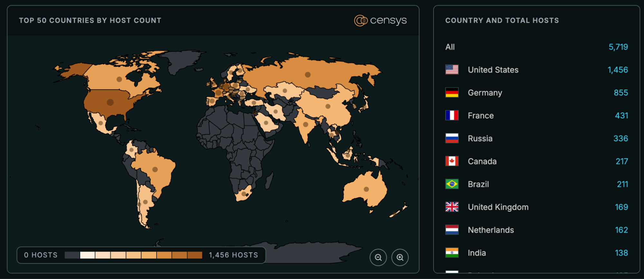Click the Brazil flag icon
644x279 pixels.
coord(452,184)
